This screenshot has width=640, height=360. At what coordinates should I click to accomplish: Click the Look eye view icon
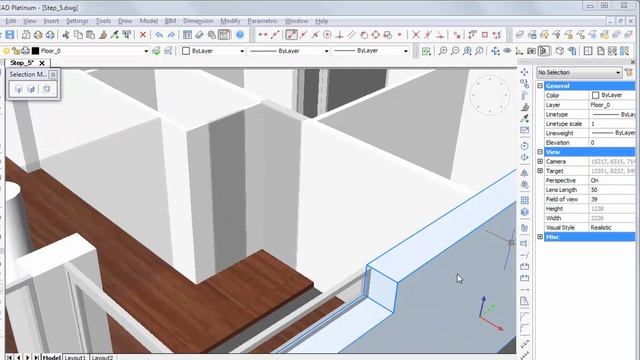coord(507,51)
